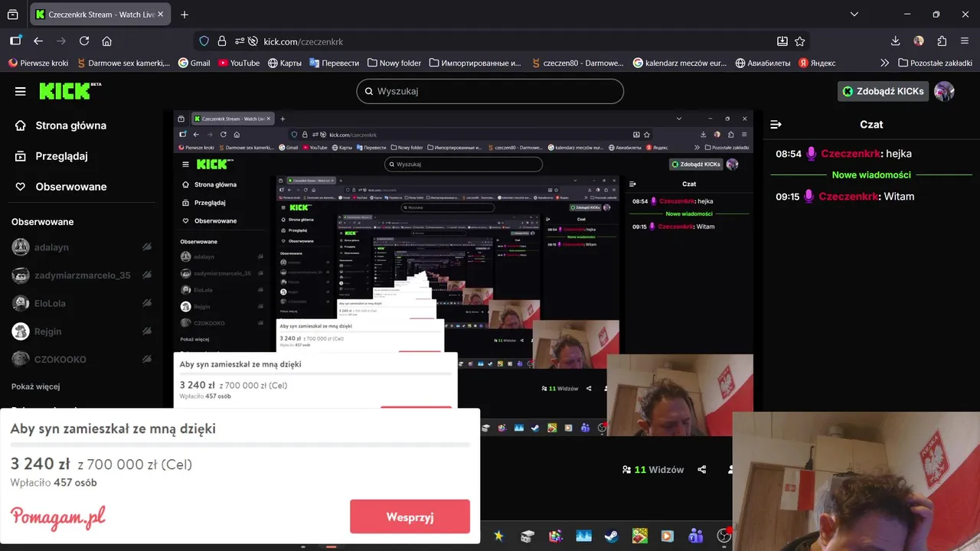The width and height of the screenshot is (980, 551).
Task: Click the KICK logo
Action: tap(70, 91)
